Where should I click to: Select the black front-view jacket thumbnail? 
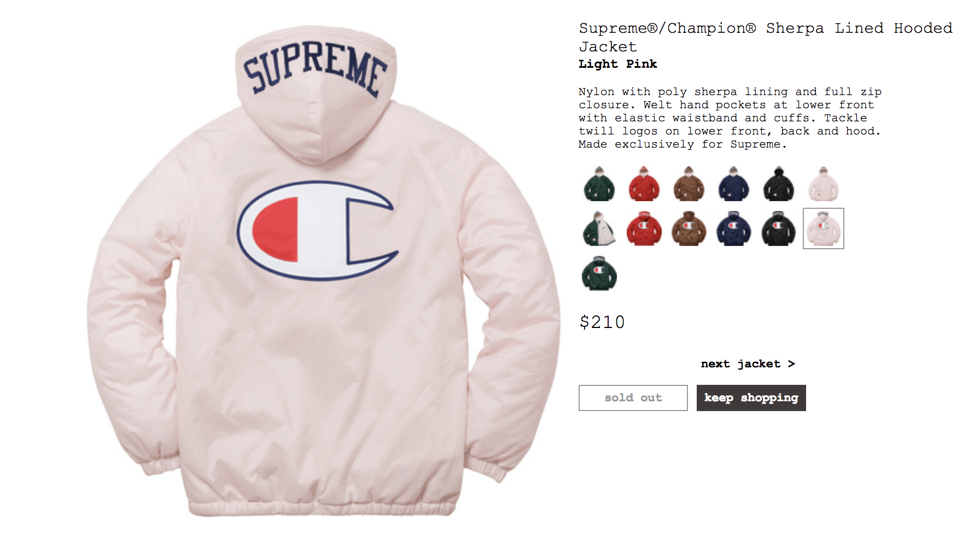[779, 184]
